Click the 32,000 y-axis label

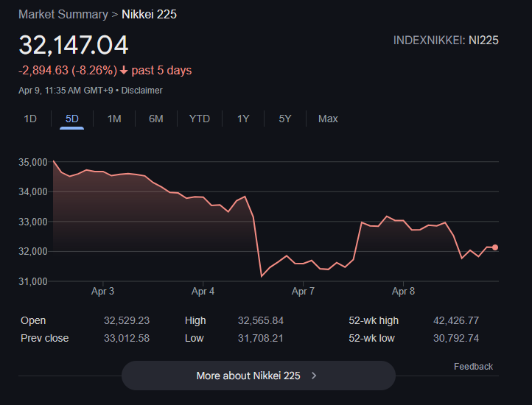(x=33, y=251)
